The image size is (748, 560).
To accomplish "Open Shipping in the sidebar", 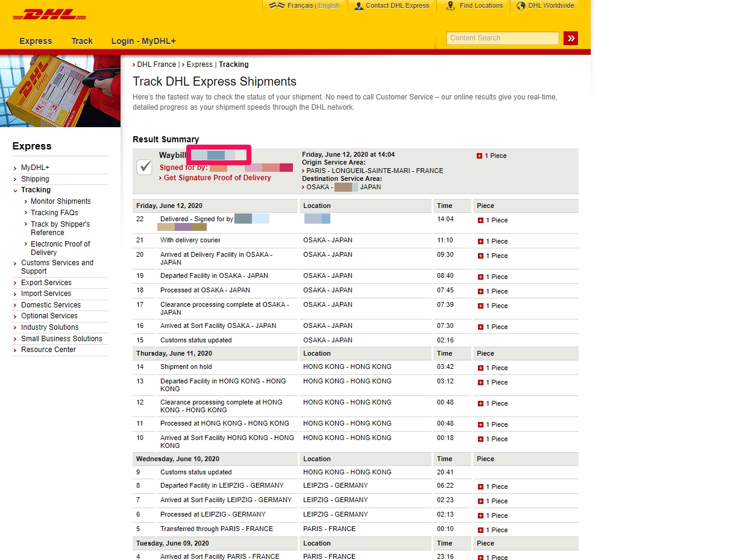I will click(35, 179).
